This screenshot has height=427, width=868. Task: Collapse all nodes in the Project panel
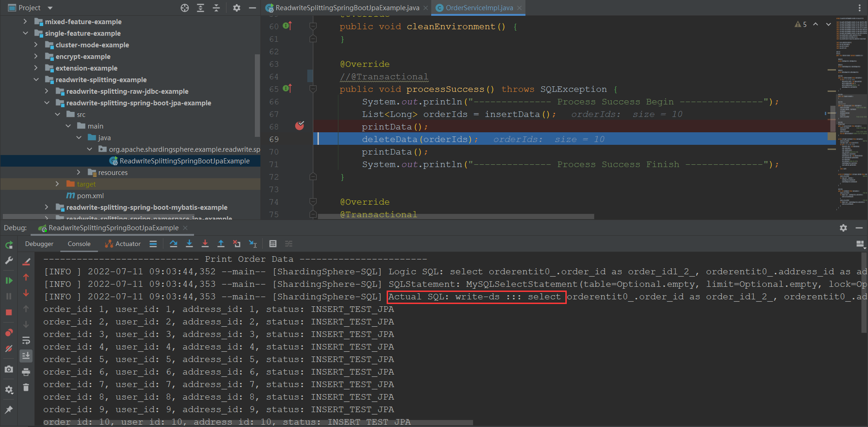pyautogui.click(x=216, y=8)
